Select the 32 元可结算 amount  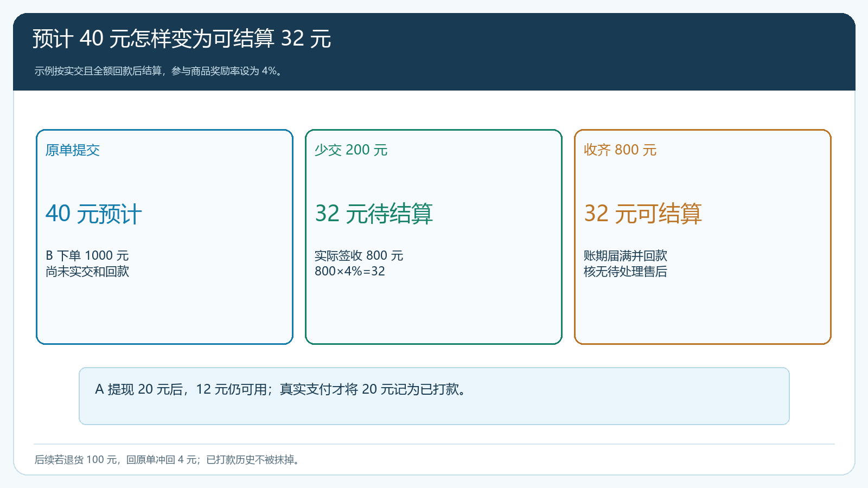tap(643, 214)
